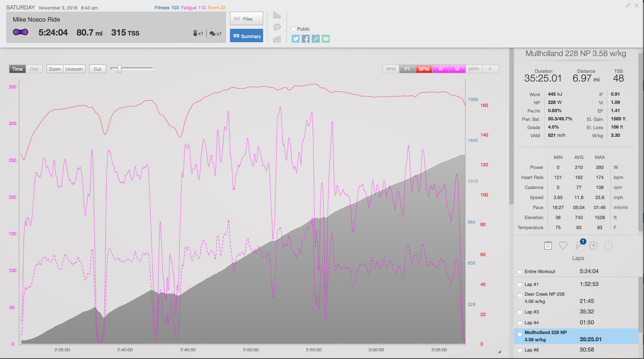Open the Files button
The width and height of the screenshot is (644, 359).
[246, 19]
